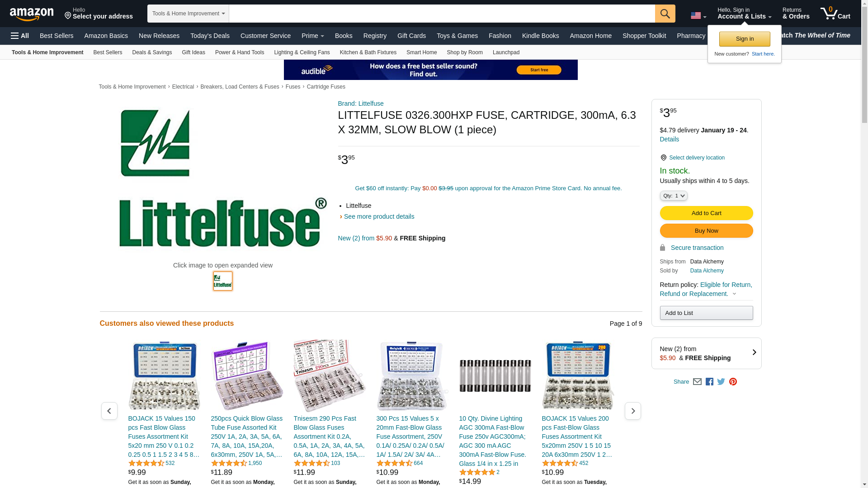Image resolution: width=868 pixels, height=488 pixels.
Task: Share product via email icon
Action: (x=697, y=382)
